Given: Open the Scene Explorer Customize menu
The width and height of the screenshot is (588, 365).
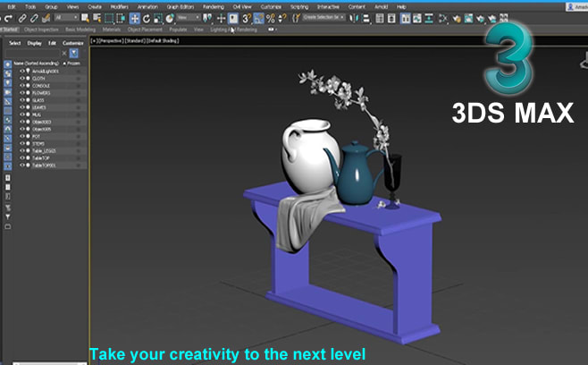Looking at the screenshot, I should (x=72, y=43).
